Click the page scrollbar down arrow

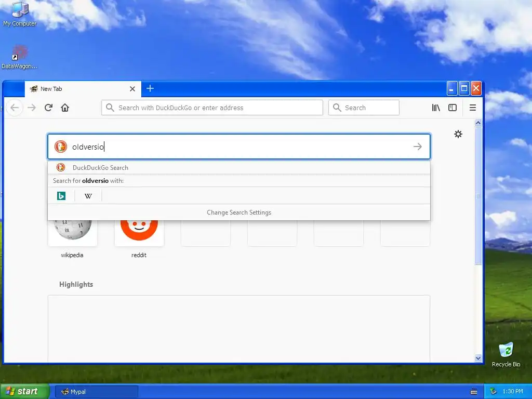coord(478,358)
